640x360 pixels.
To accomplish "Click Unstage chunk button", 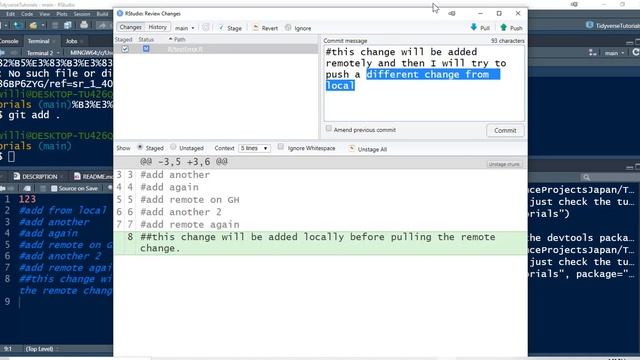I will pos(504,164).
